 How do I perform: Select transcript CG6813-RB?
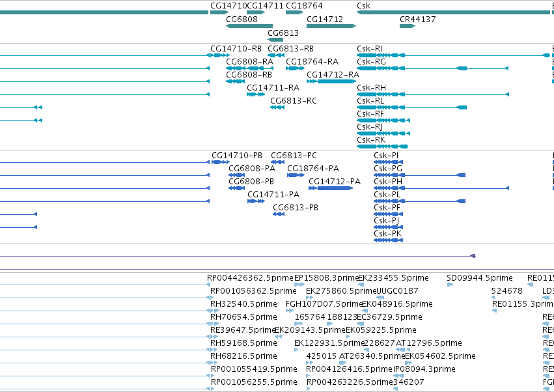(276, 55)
